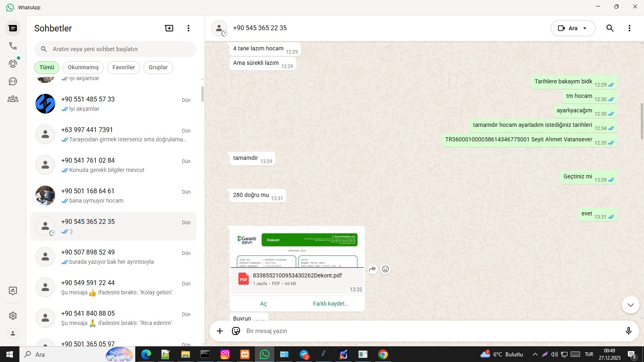Open the +90 545 365 22 35 contact info header
644x362 pixels.
pos(260,28)
